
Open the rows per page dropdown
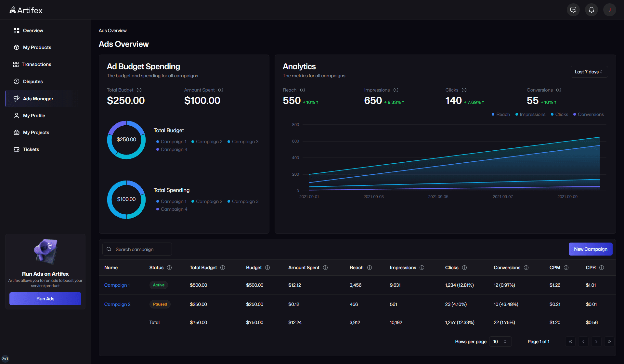[x=500, y=342]
